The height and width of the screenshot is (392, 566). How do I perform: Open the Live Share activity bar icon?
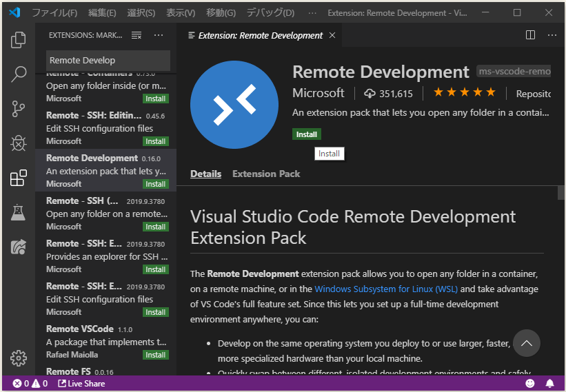pyautogui.click(x=19, y=247)
